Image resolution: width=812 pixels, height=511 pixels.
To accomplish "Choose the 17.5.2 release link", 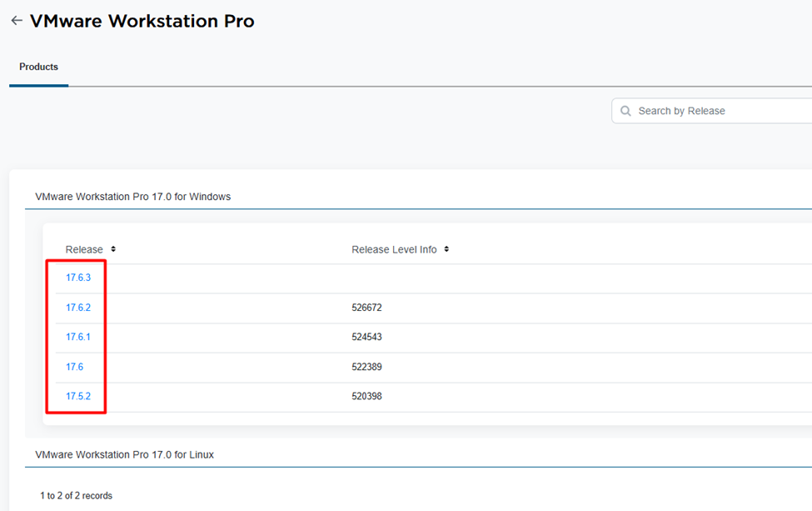I will tap(78, 396).
